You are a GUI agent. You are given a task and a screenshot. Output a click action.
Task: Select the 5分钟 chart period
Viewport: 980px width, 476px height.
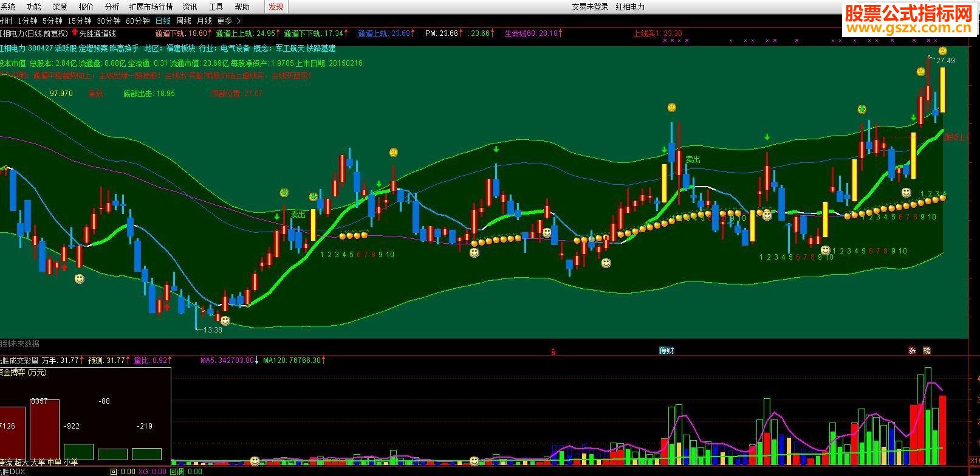[x=52, y=21]
